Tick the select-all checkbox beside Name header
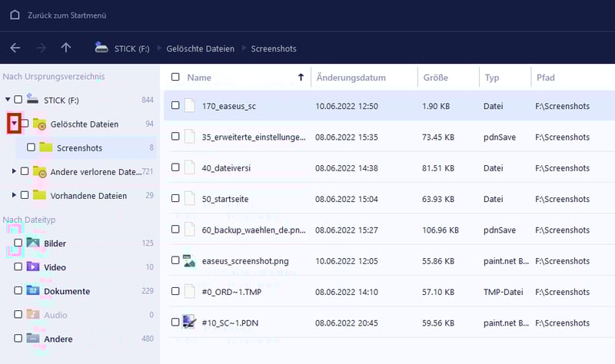 point(175,78)
